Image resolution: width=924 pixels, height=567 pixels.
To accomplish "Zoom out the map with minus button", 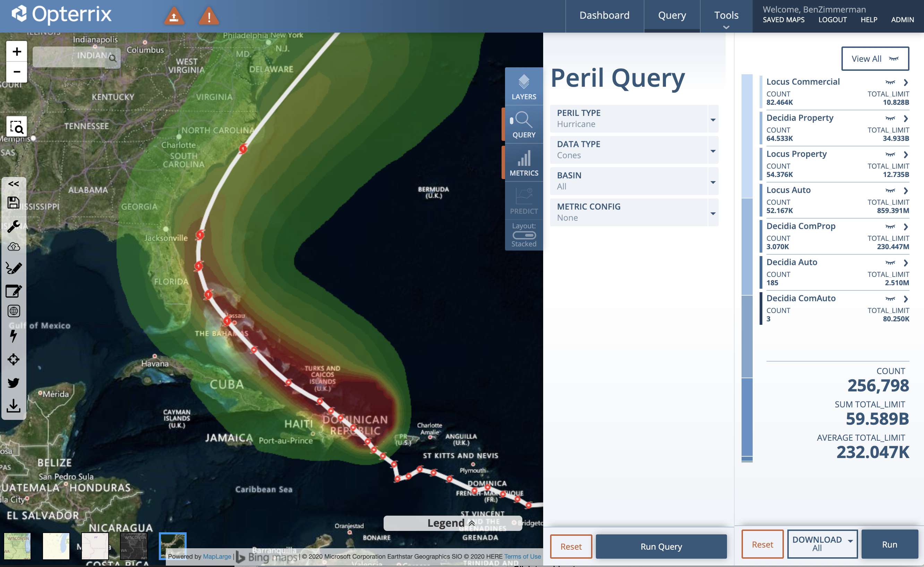I will [x=17, y=72].
